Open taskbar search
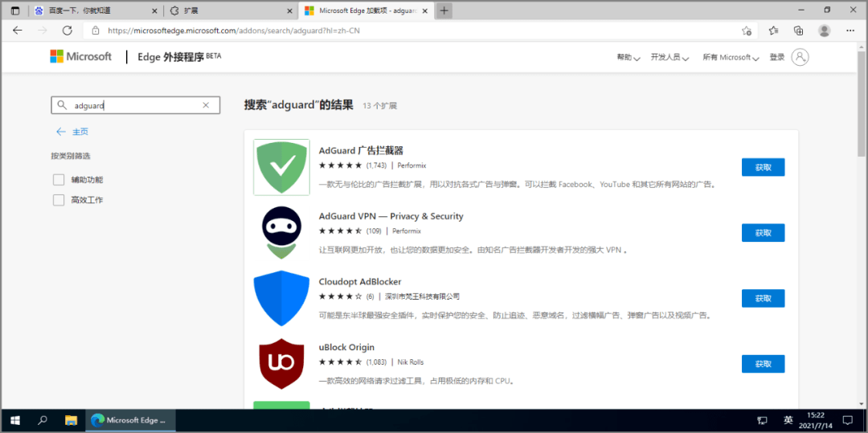This screenshot has height=433, width=868. click(x=43, y=419)
